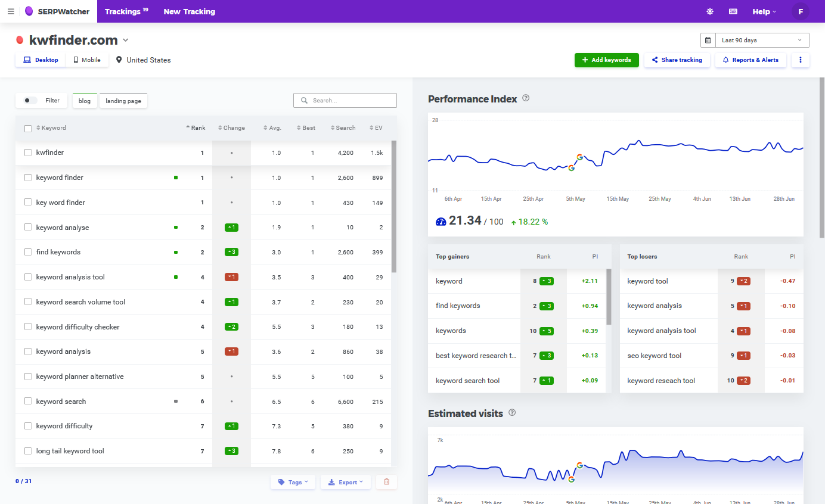Switch to Mobile results

87,60
